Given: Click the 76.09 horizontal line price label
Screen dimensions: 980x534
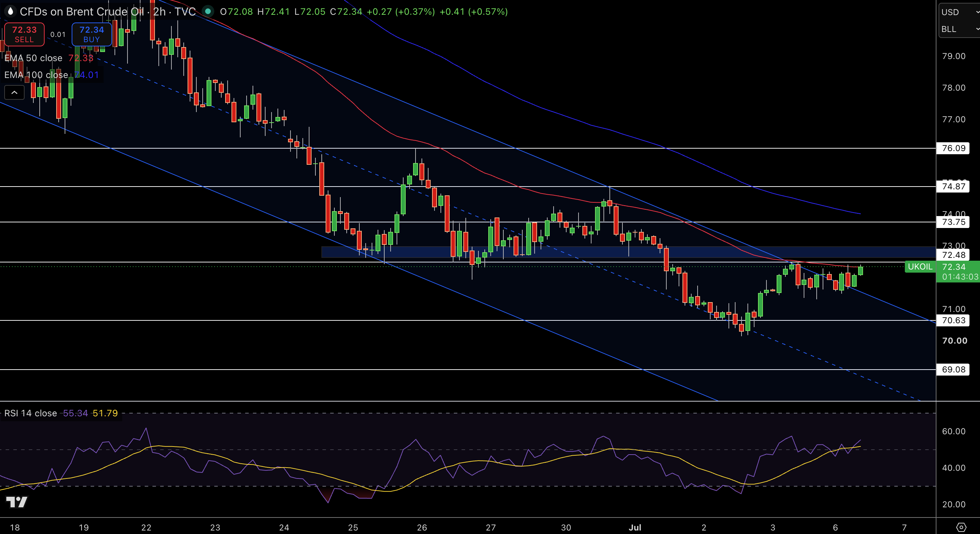Looking at the screenshot, I should [953, 148].
